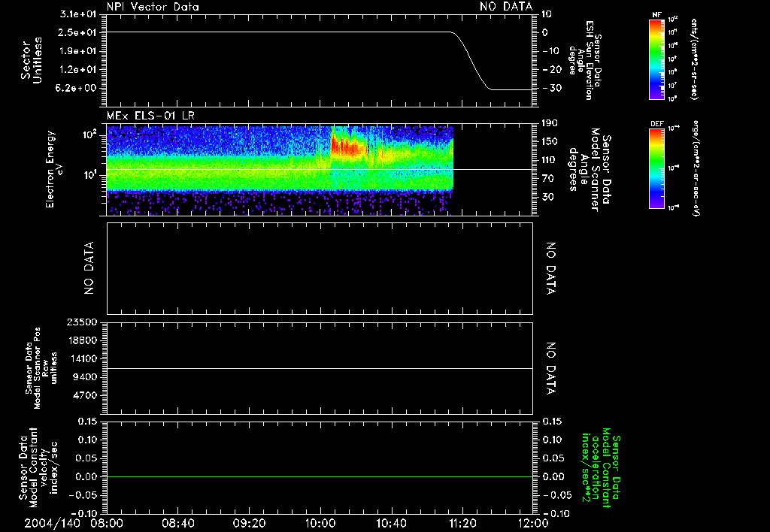This screenshot has height=532, width=770.
Task: Click the '110' scanner angle tick
Action: pyautogui.click(x=550, y=160)
